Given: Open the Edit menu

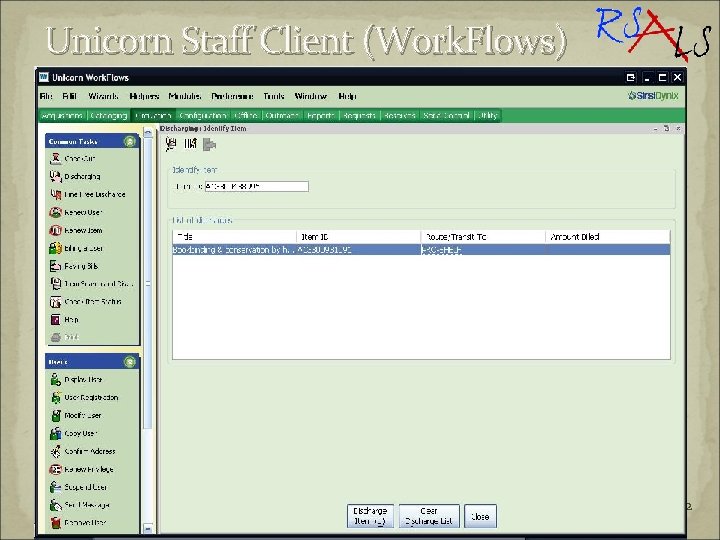Looking at the screenshot, I should tap(69, 96).
